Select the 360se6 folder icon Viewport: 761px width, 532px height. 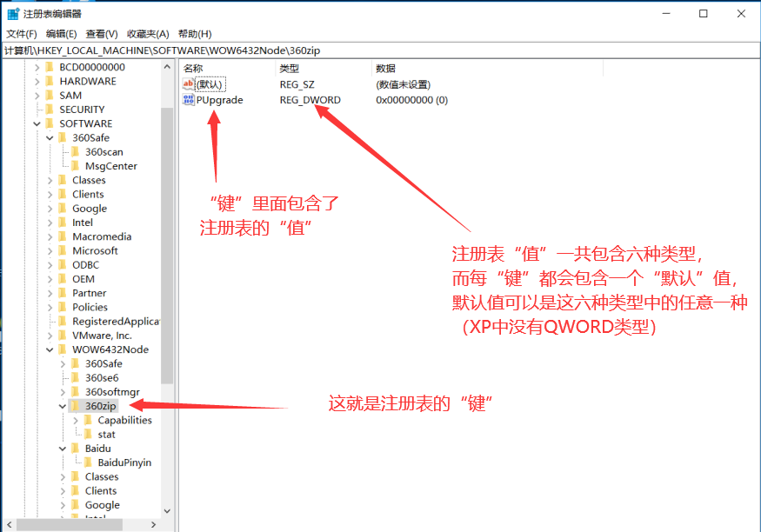pos(75,377)
